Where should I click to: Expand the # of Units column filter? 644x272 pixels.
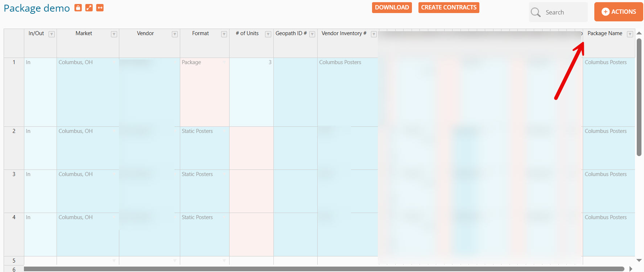268,34
